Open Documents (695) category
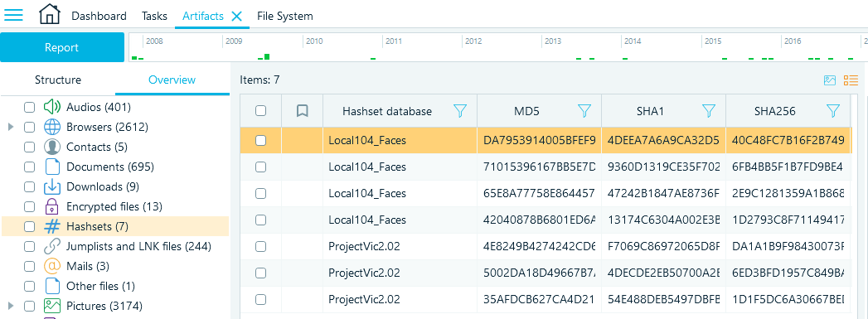 coord(110,167)
